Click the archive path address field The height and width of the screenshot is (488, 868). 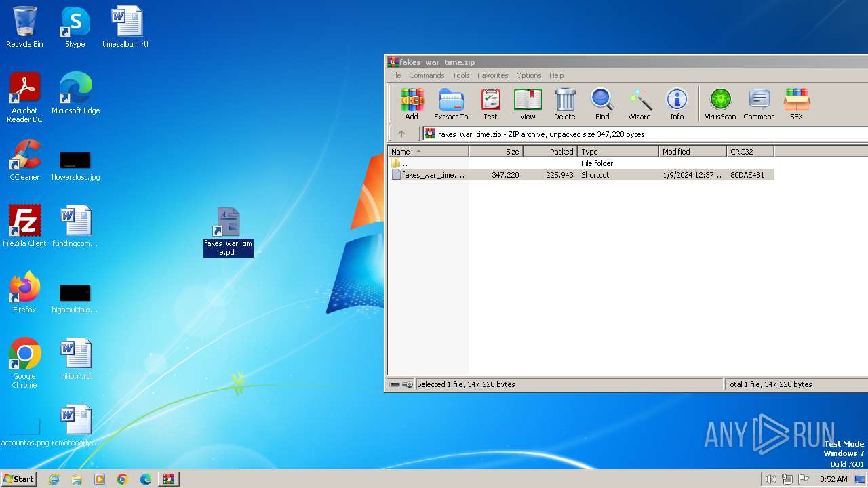pyautogui.click(x=644, y=134)
